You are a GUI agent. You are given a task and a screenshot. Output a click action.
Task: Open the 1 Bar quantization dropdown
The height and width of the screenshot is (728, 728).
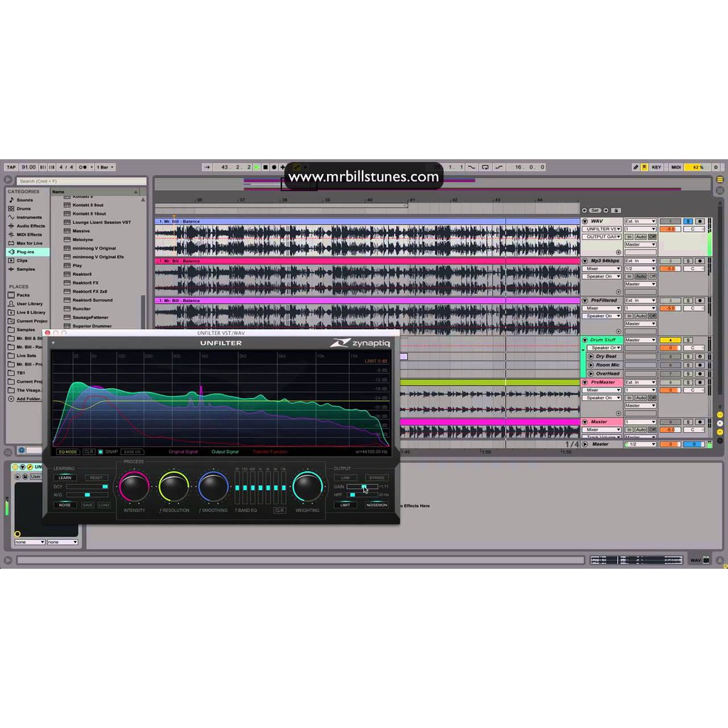pos(105,167)
